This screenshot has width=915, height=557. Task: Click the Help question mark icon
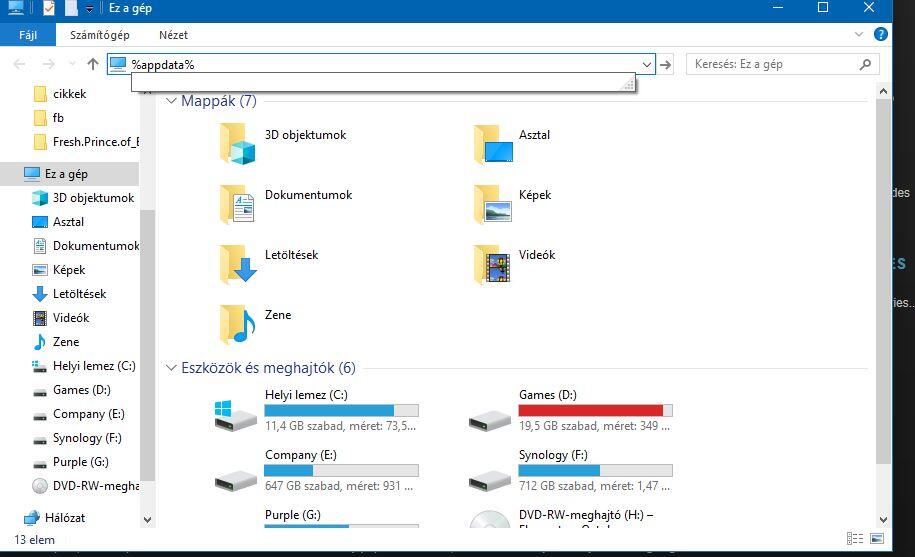(x=881, y=34)
